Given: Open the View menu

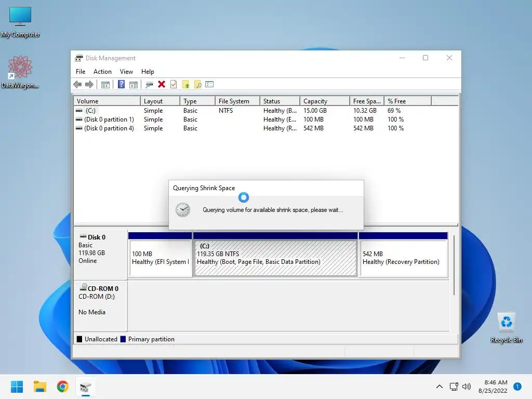Looking at the screenshot, I should (x=126, y=72).
